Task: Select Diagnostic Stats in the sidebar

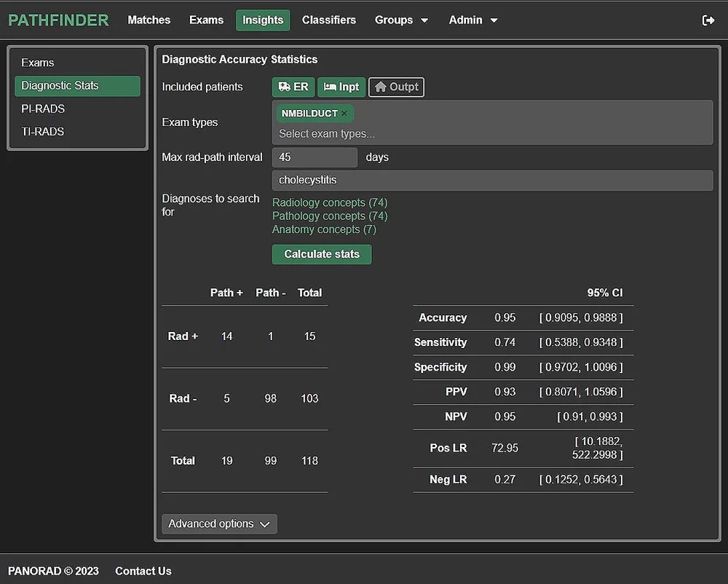Action: [x=77, y=85]
